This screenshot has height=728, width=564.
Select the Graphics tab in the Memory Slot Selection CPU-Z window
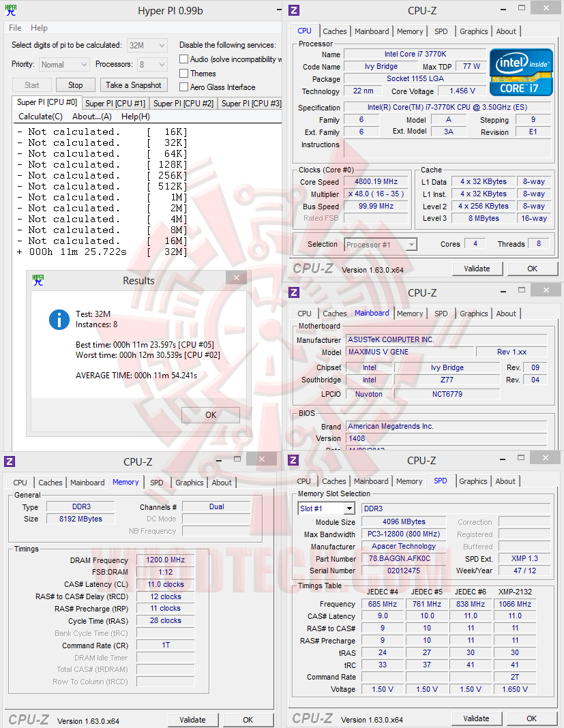point(473,481)
